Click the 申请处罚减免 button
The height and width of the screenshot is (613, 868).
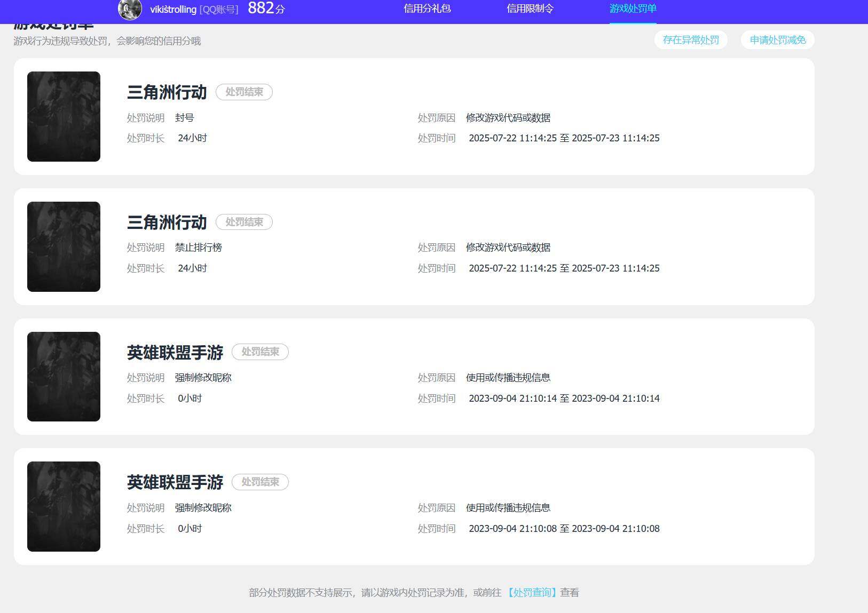778,40
